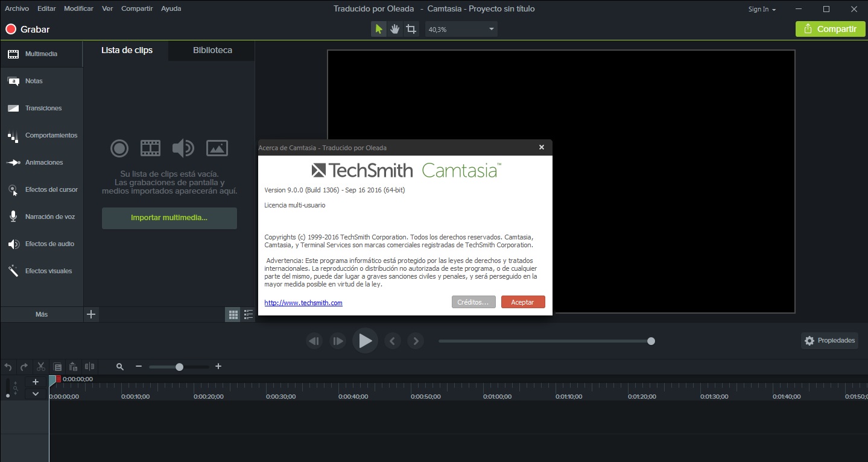
Task: Switch clip list to thumbnail grid view
Action: pyautogui.click(x=233, y=314)
